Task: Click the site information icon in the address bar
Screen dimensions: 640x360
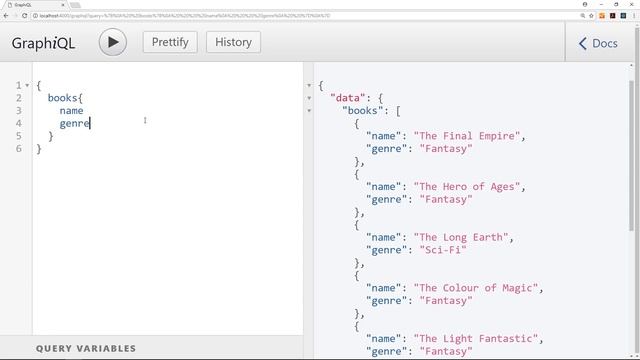Action: pyautogui.click(x=35, y=16)
